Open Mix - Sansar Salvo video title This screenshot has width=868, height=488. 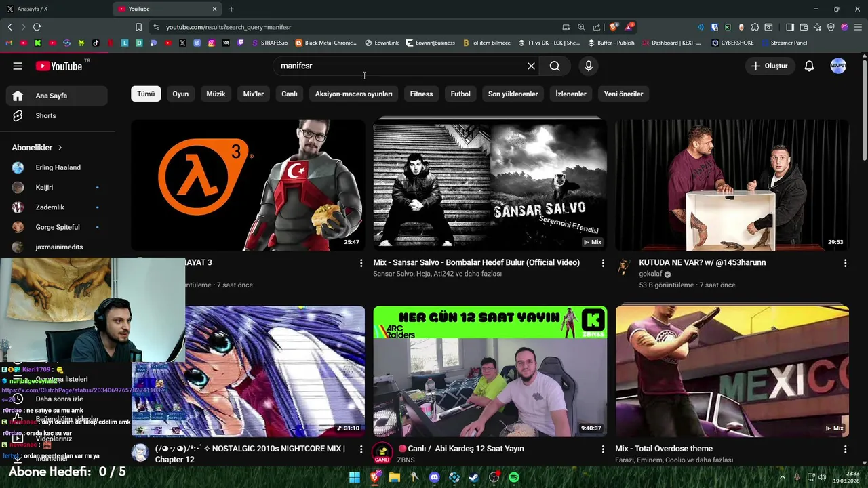pyautogui.click(x=476, y=262)
